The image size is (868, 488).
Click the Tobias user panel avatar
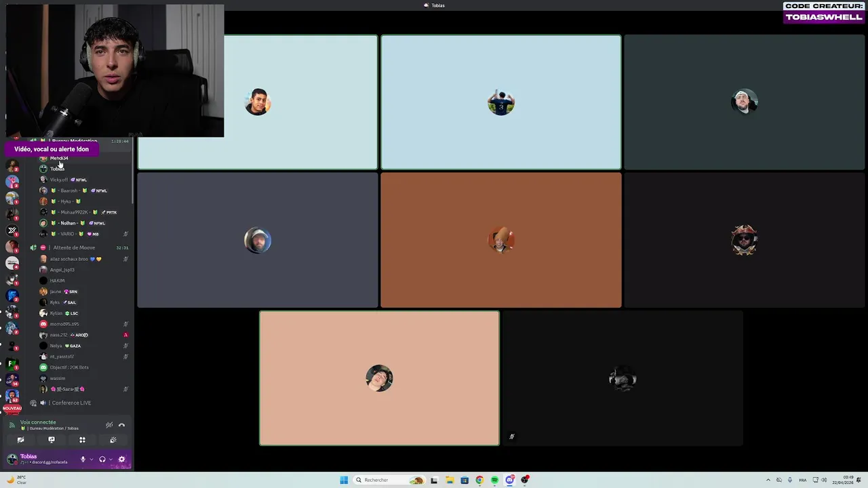[x=12, y=459]
